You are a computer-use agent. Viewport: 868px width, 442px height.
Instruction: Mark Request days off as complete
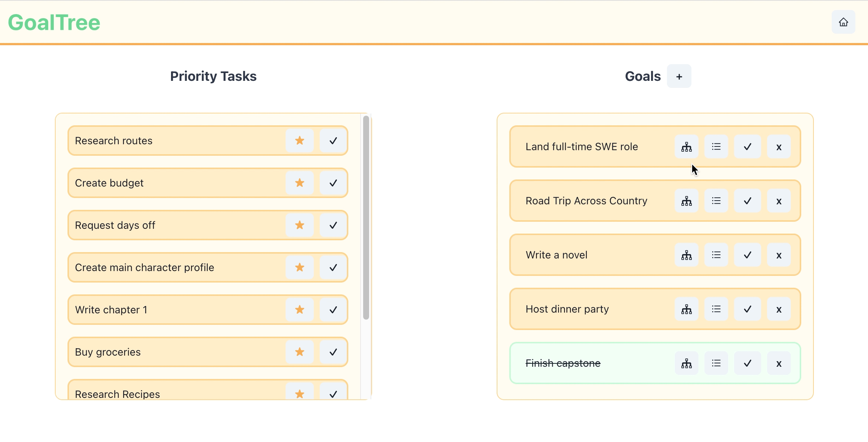[x=333, y=225]
